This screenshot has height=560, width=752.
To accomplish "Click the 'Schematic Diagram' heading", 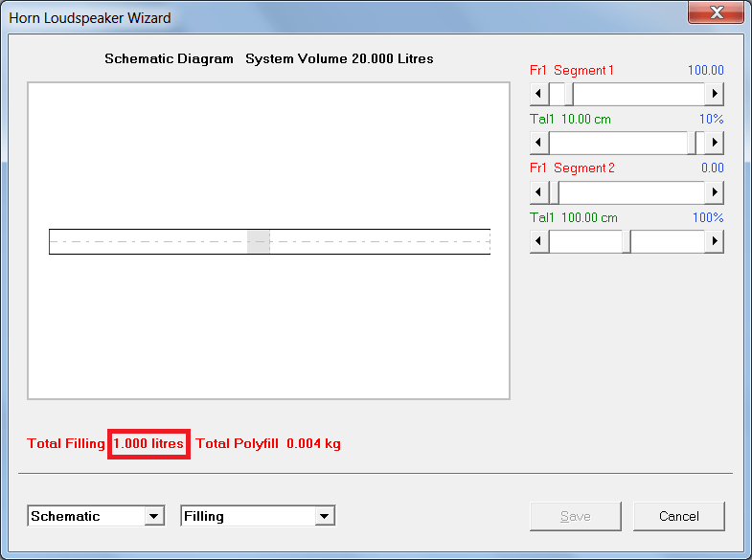I will (169, 59).
